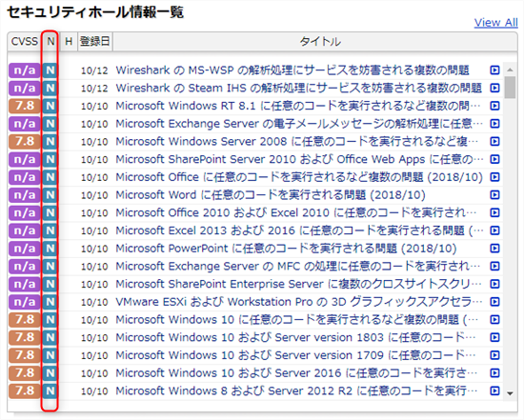
Task: Click scrollbar up arrow of list
Action: (x=510, y=70)
